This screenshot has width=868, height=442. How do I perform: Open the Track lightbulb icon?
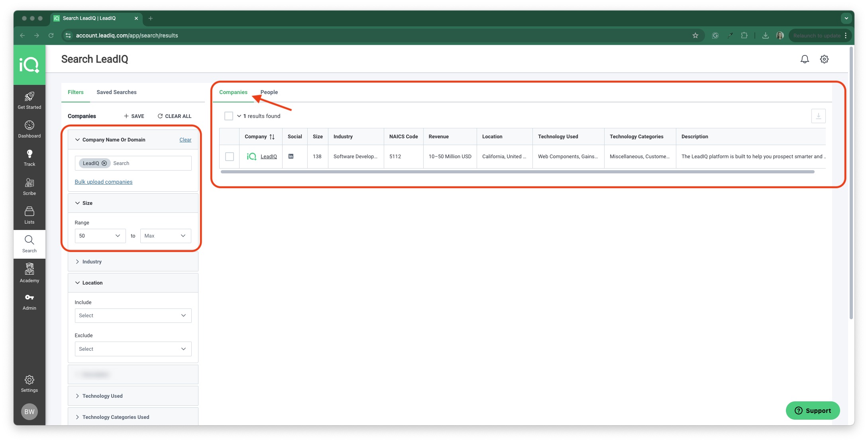click(29, 154)
